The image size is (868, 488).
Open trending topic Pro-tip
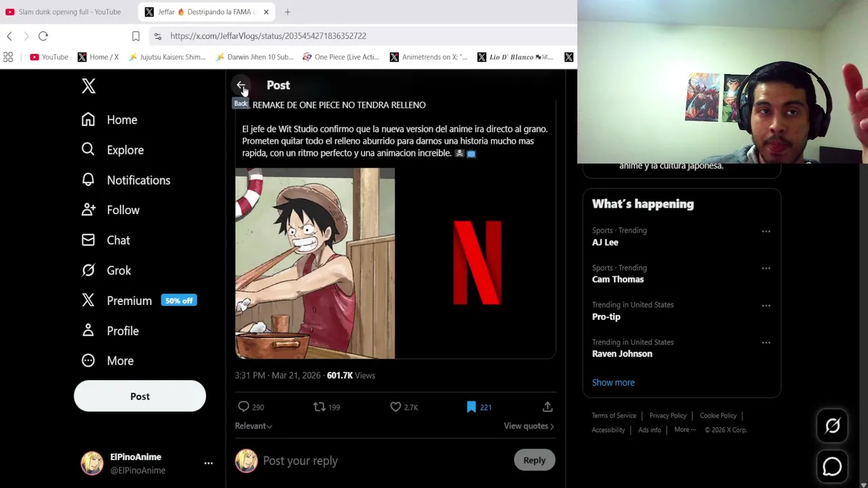(x=606, y=317)
